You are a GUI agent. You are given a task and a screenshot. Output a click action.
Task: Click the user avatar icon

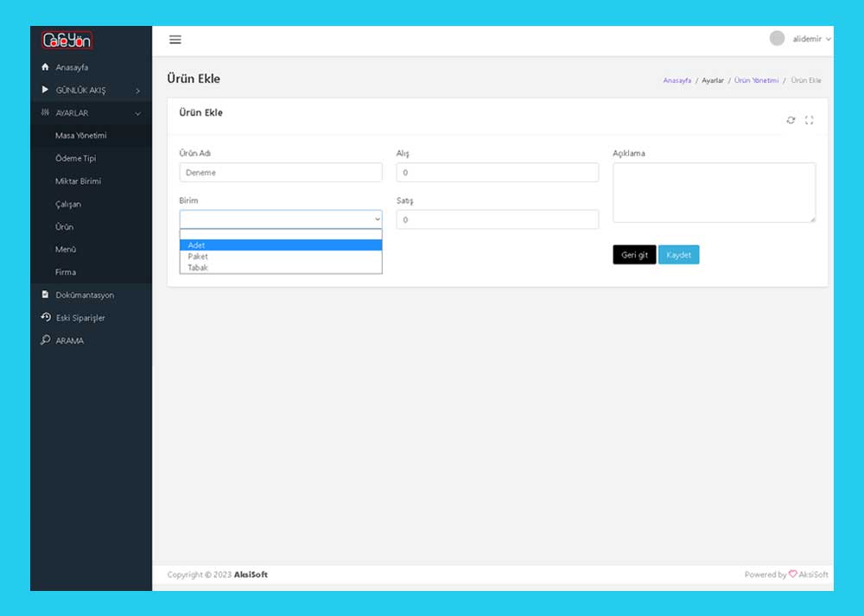[777, 39]
